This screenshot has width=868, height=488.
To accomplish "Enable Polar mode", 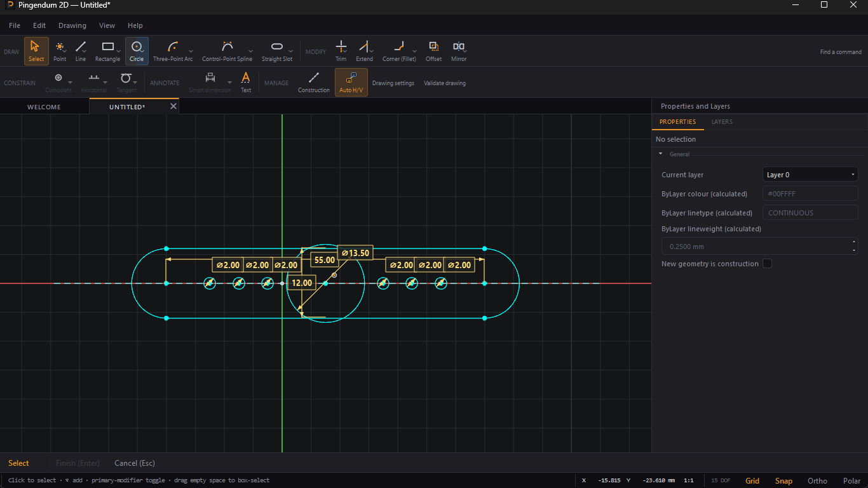I will coord(851,480).
